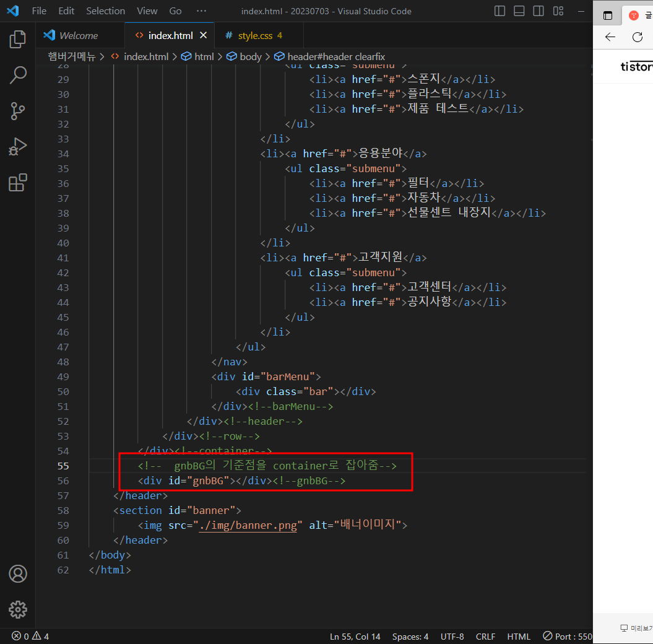Change end of line CRLF setting
This screenshot has width=653, height=644.
(485, 636)
